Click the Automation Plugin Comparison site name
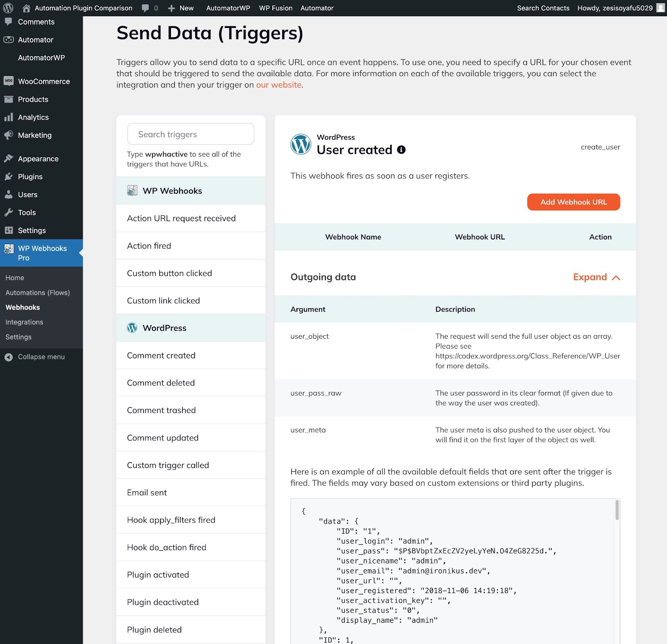 pos(83,8)
